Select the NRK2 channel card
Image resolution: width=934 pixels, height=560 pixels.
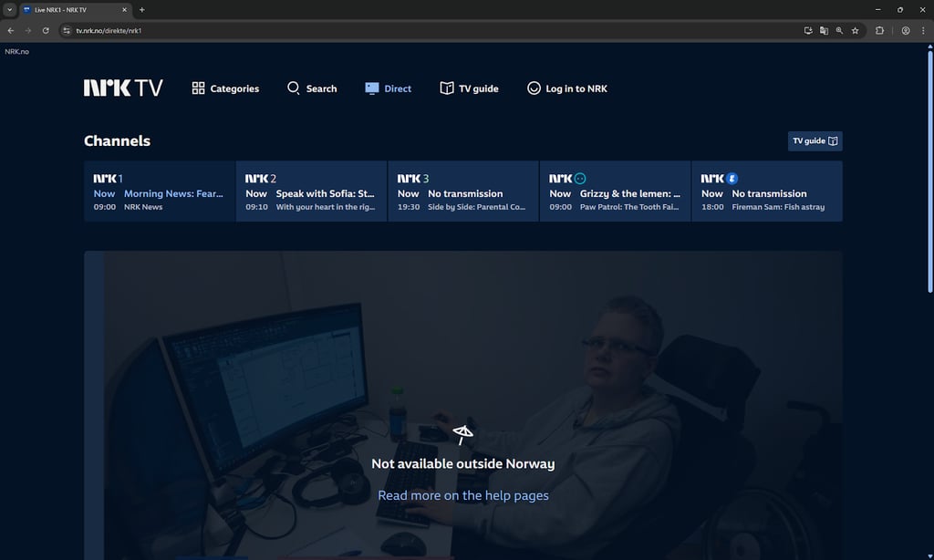(x=312, y=192)
